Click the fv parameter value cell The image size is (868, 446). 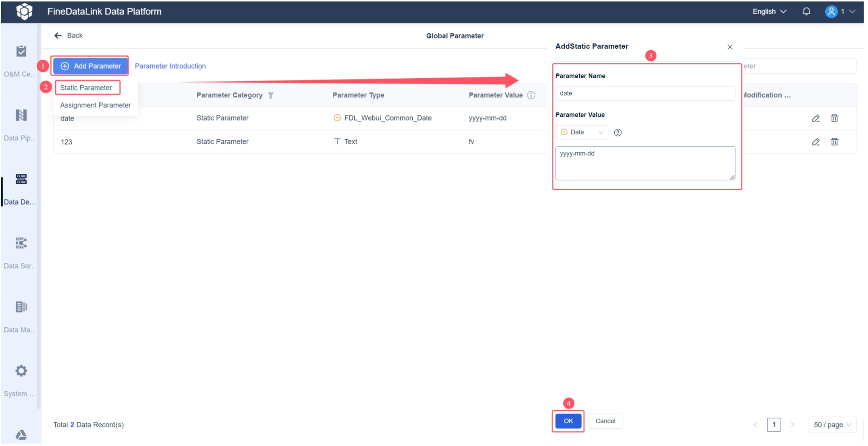(471, 142)
